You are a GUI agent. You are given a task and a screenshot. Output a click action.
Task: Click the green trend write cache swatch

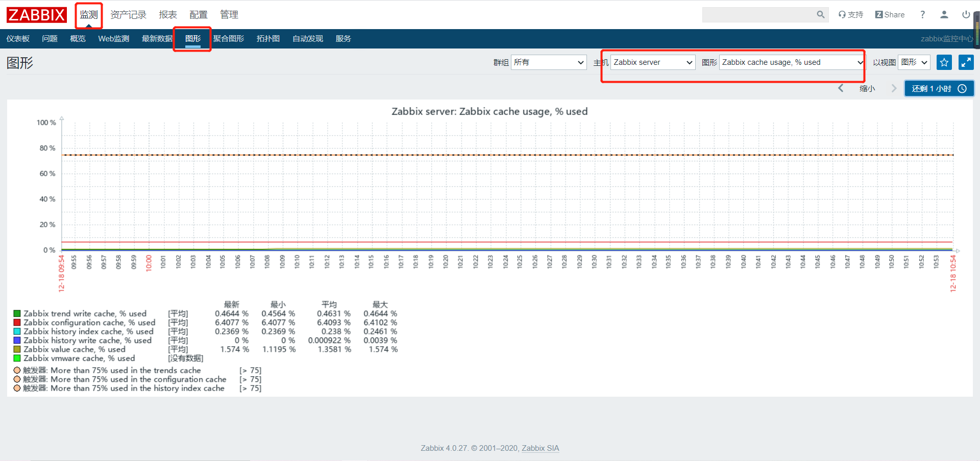(17, 313)
